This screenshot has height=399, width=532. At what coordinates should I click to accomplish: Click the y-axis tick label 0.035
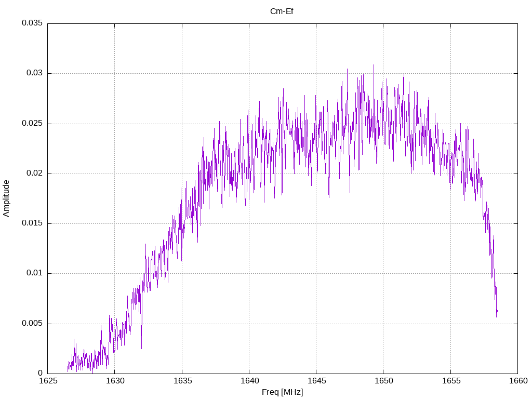[x=32, y=23]
